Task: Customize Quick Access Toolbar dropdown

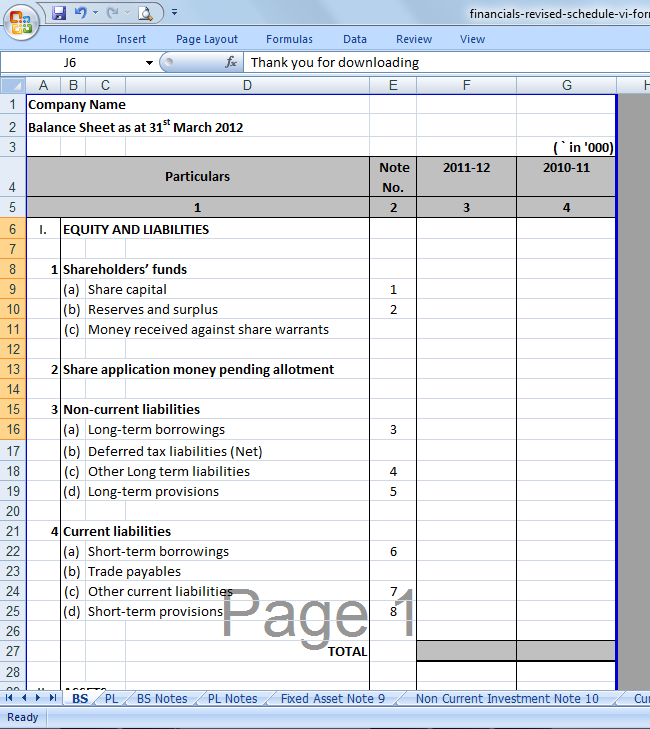Action: [174, 13]
